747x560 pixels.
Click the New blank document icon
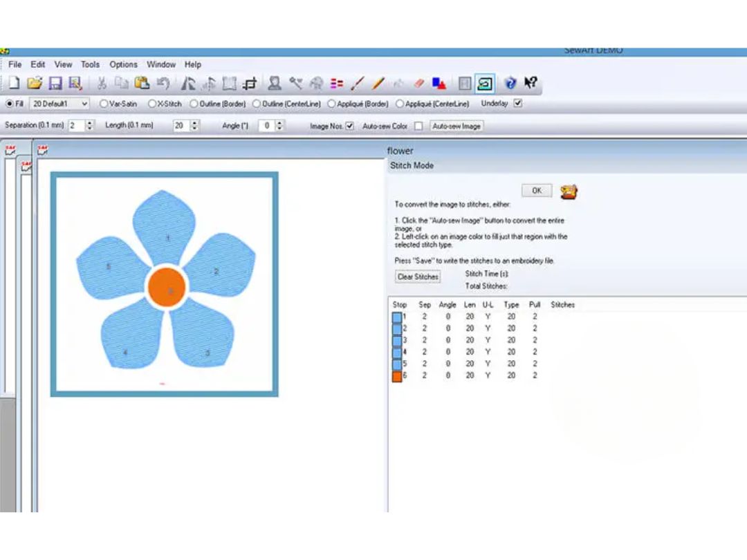[14, 84]
